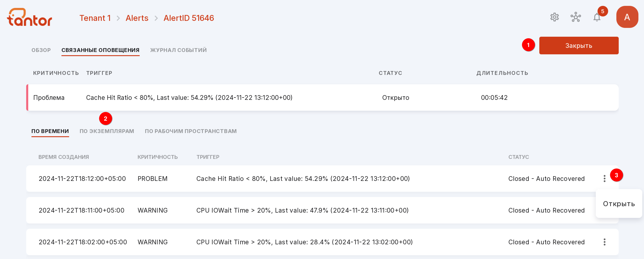644x259 pixels.
Task: Select the СВЯЗАННЫЕ ОПОВЕЩЕНИЯ tab
Action: click(x=100, y=50)
